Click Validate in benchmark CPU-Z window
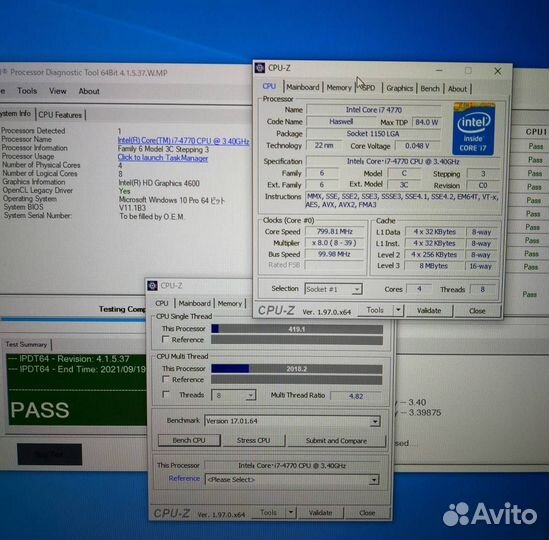This screenshot has height=540, width=549. 320,513
